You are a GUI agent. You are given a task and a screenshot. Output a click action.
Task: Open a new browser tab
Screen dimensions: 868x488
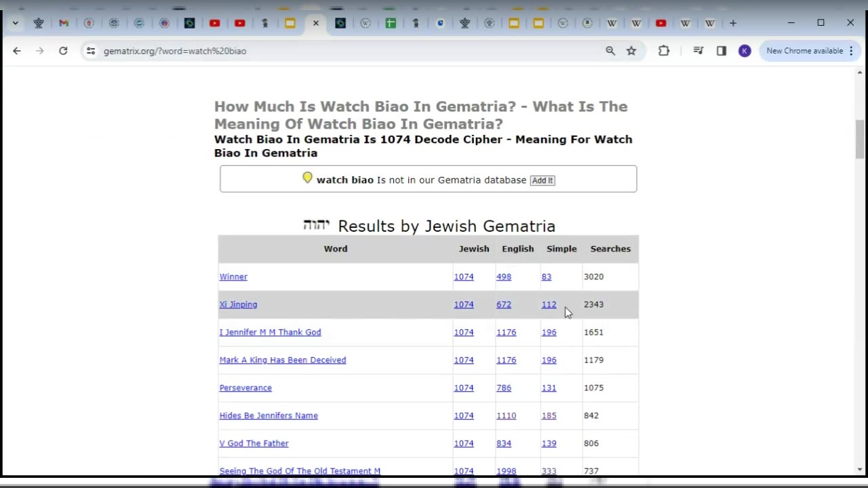pyautogui.click(x=733, y=23)
